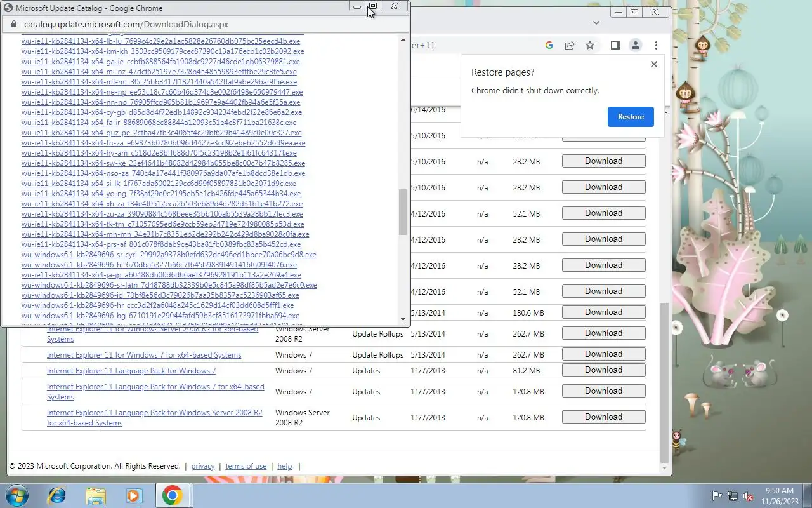Open Internet Explorer 11 Language Pack for Windows 7 link

(x=131, y=371)
